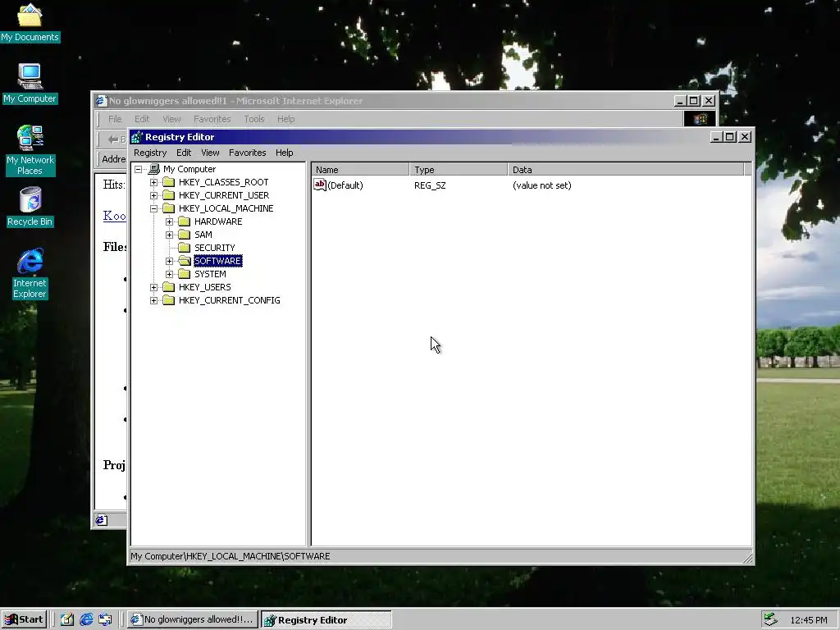Click the status bar registry path

click(x=231, y=557)
